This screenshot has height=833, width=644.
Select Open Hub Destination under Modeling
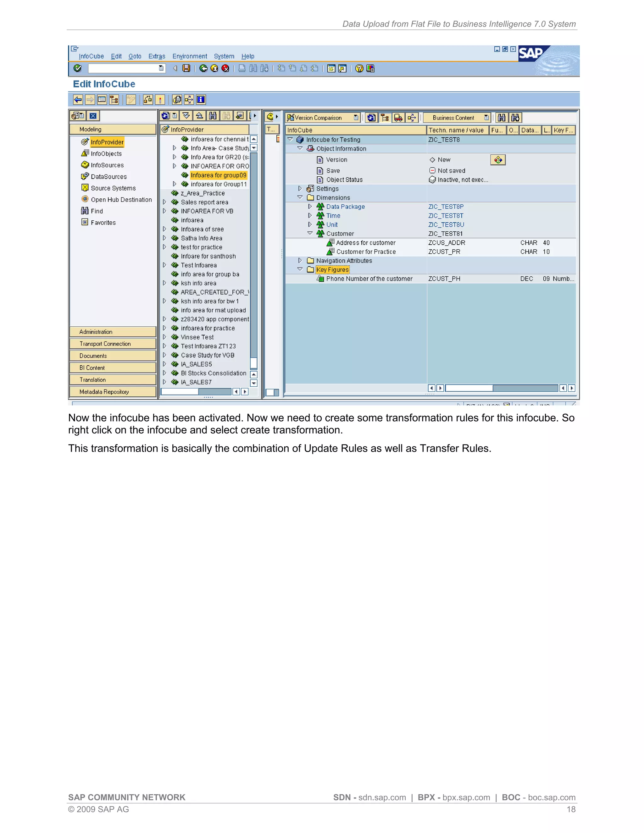tap(121, 200)
